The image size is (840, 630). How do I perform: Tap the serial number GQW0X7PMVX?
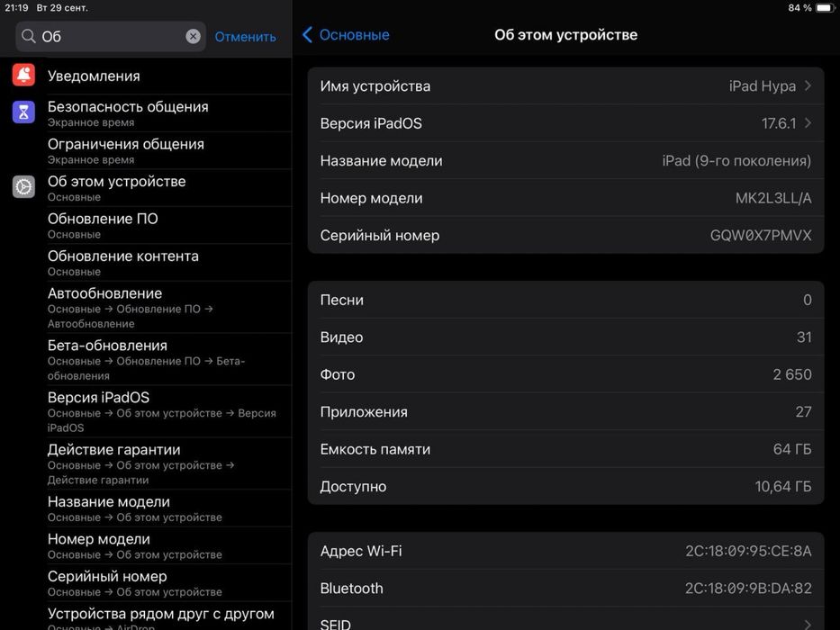[761, 236]
